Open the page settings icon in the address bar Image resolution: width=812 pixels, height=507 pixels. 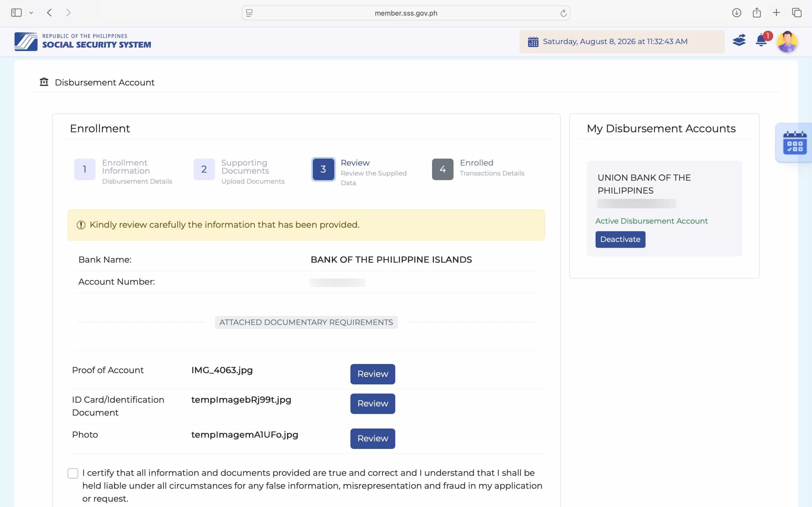click(x=249, y=13)
